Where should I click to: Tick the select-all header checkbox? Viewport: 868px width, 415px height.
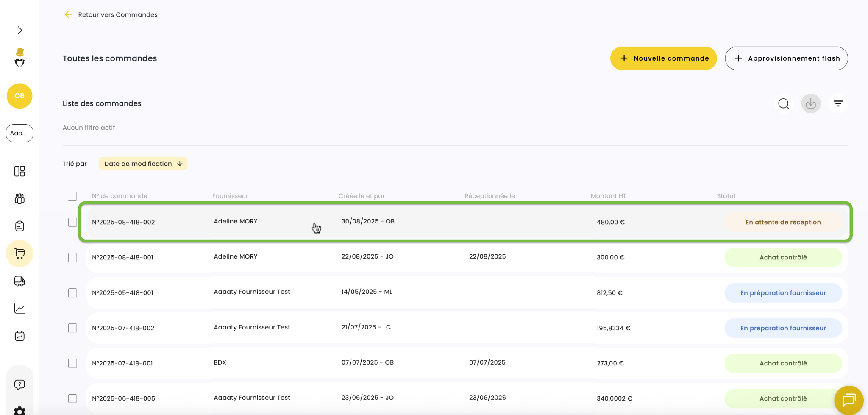72,196
